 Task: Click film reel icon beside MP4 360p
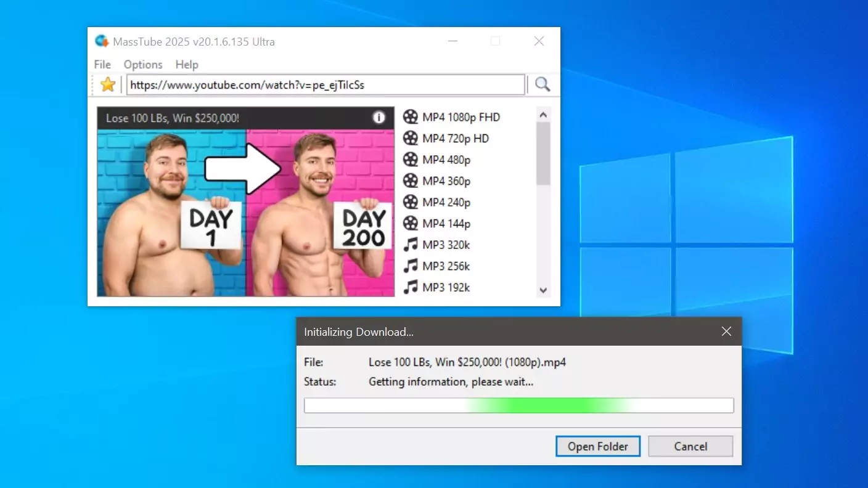pyautogui.click(x=411, y=181)
